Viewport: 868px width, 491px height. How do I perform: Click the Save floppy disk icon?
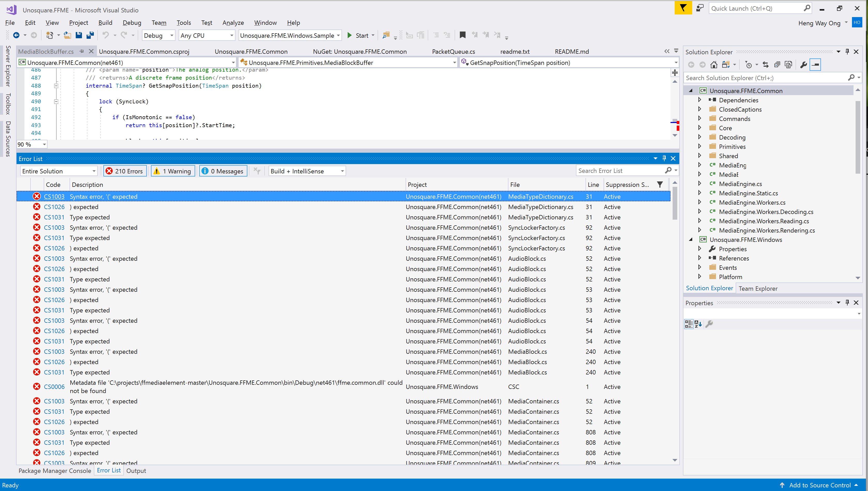coord(79,35)
